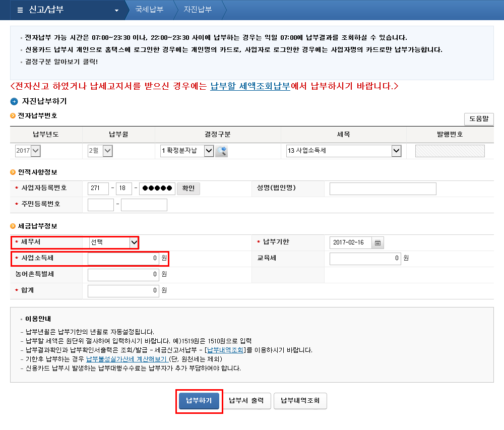The width and height of the screenshot is (504, 430).
Task: Click the 납부서 출력 button
Action: point(246,401)
